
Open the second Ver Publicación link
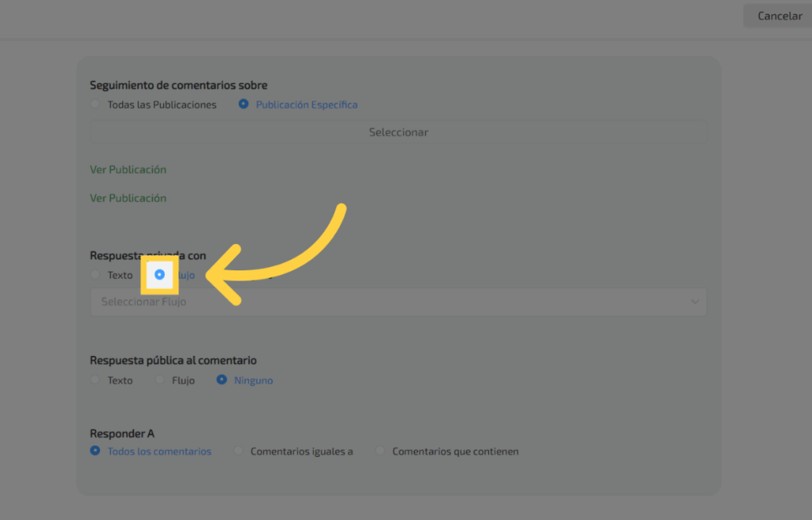pos(128,198)
